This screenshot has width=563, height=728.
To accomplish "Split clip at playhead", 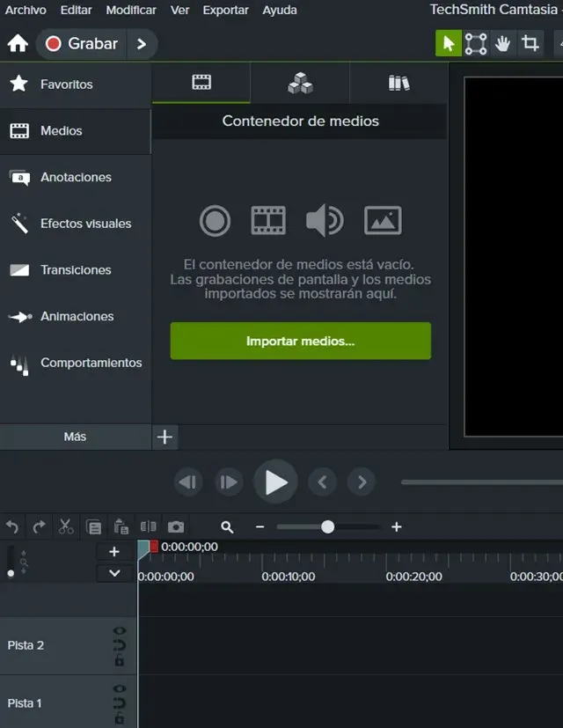I will click(x=148, y=527).
